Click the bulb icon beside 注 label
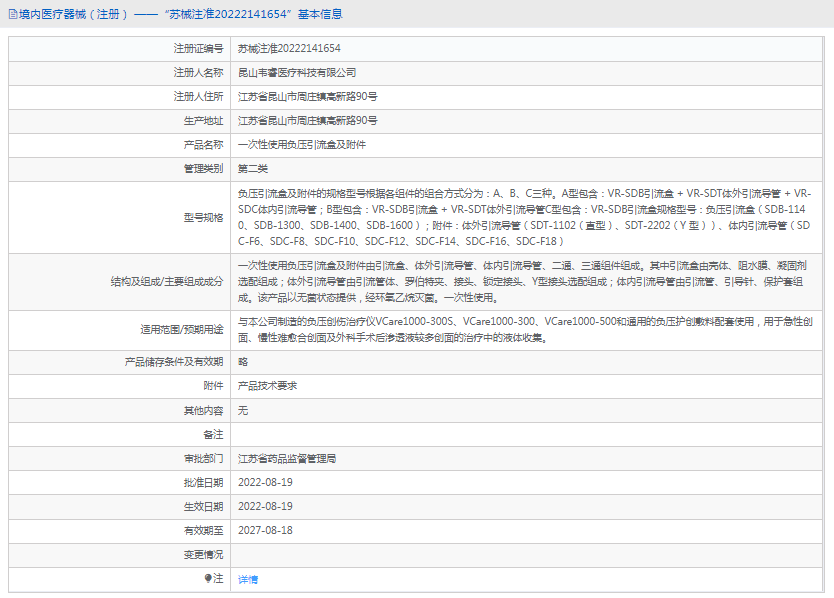The image size is (834, 598). [208, 578]
